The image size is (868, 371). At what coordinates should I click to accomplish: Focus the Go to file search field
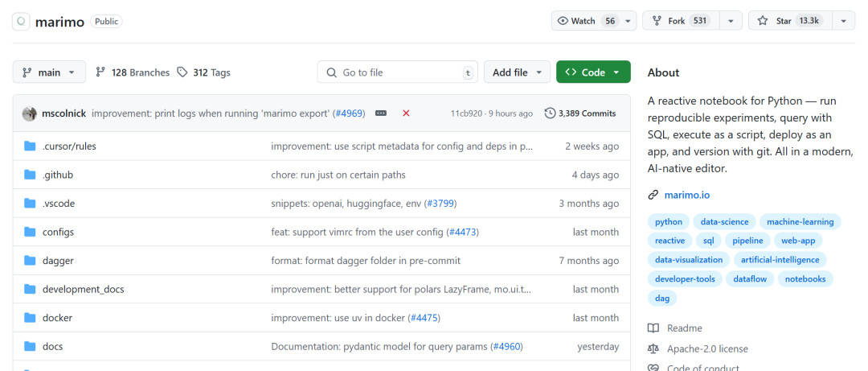point(398,72)
